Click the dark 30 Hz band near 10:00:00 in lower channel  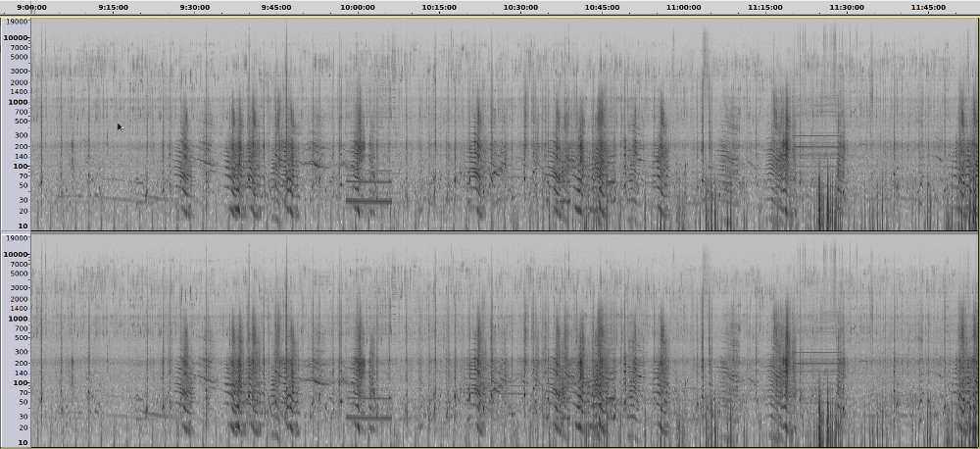(368, 418)
